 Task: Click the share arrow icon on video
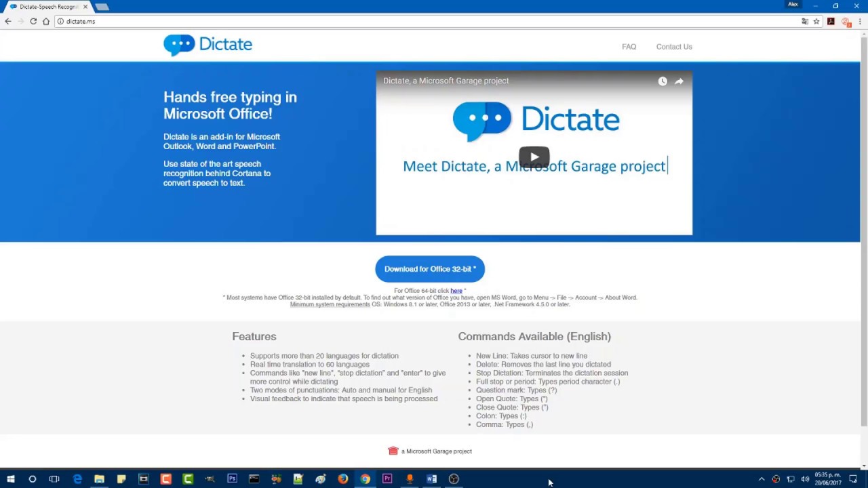(x=679, y=81)
